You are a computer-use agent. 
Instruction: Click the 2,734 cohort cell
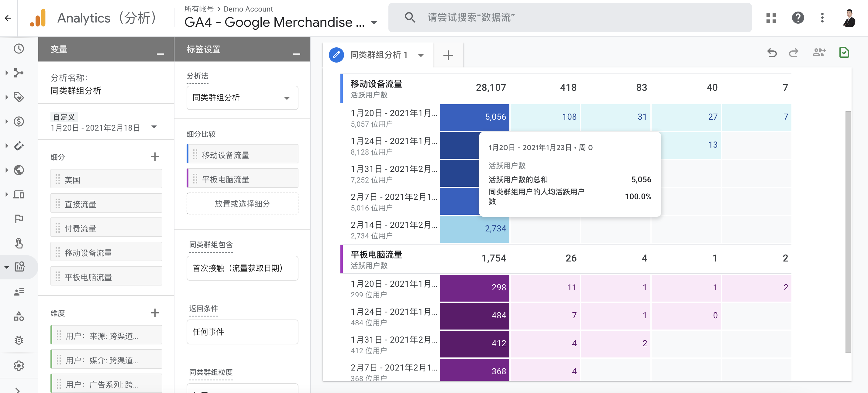tap(474, 229)
